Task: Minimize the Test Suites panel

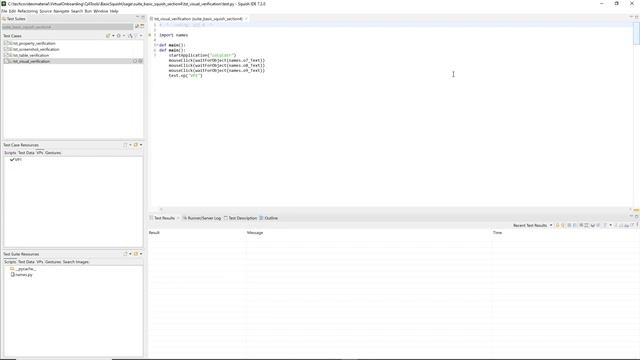Action: [x=138, y=17]
